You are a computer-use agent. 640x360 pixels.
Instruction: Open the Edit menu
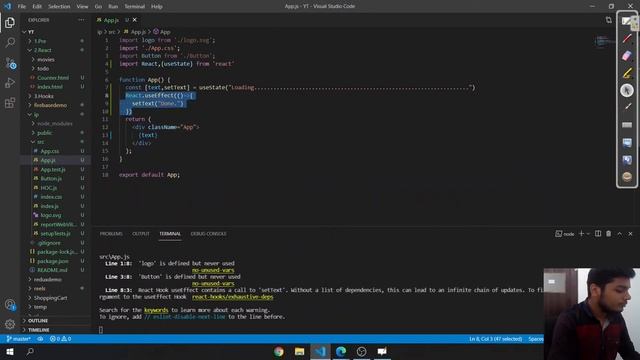(x=37, y=6)
